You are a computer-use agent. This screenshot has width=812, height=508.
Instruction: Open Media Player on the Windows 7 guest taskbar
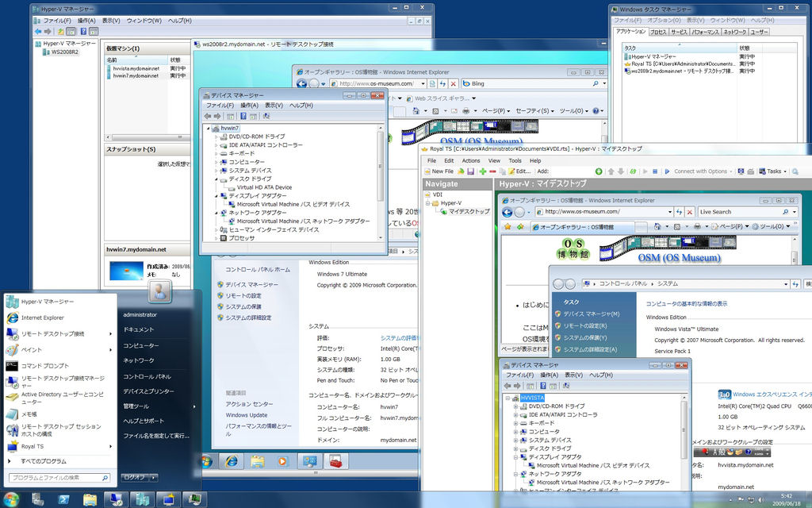[x=282, y=461]
